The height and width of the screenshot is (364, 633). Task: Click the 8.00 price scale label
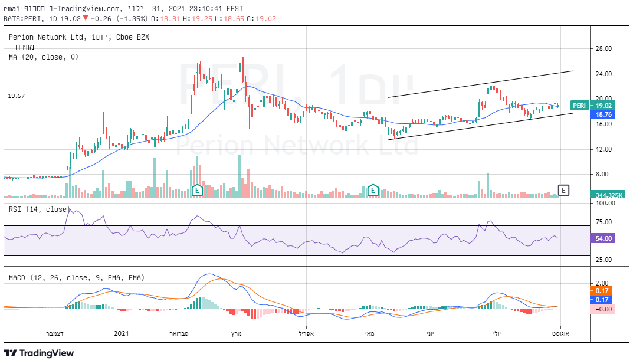pyautogui.click(x=602, y=175)
